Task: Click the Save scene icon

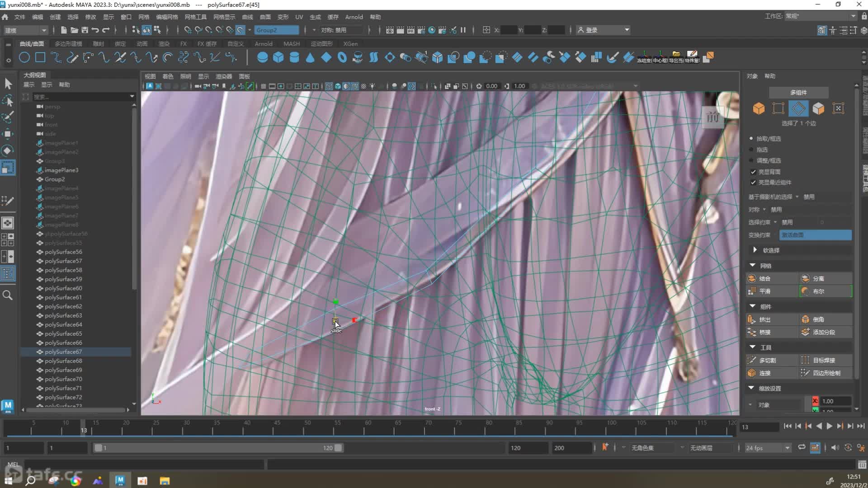Action: click(x=85, y=30)
